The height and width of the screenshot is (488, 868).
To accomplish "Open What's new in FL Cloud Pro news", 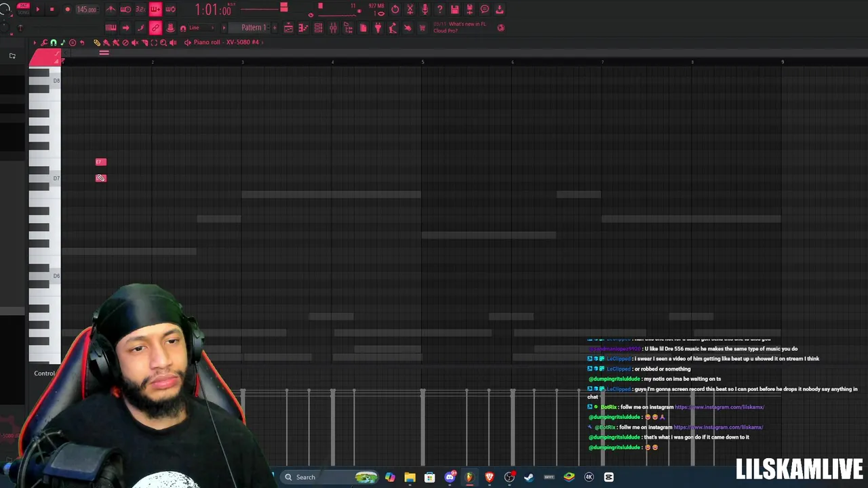I will 461,27.
